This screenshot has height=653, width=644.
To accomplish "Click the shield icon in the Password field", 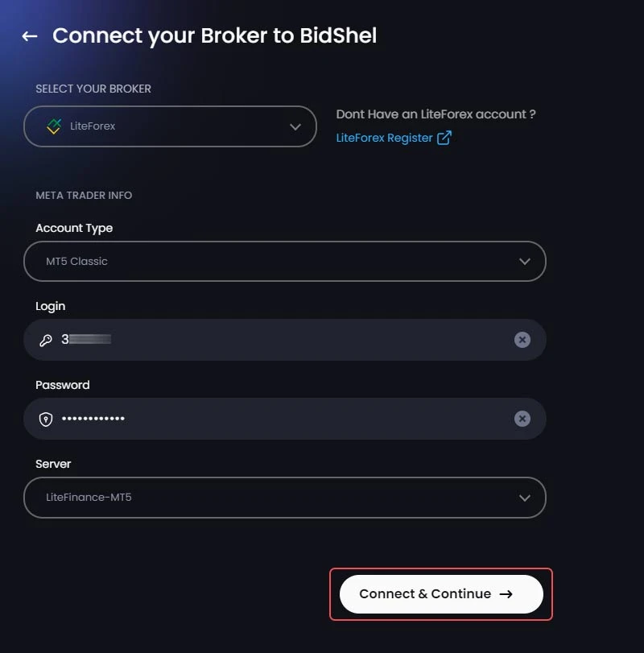I will click(x=47, y=419).
